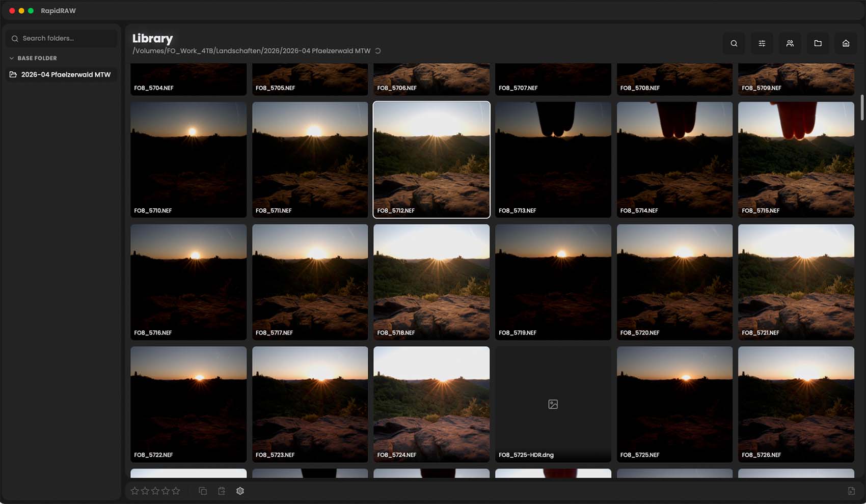Open the folder icon button in header
Viewport: 866px width, 504px height.
click(x=818, y=43)
